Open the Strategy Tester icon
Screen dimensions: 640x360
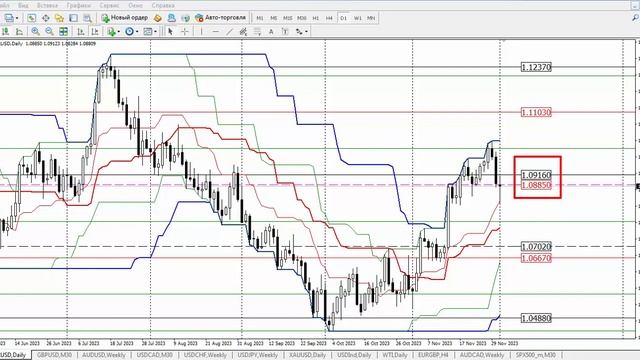(x=87, y=18)
